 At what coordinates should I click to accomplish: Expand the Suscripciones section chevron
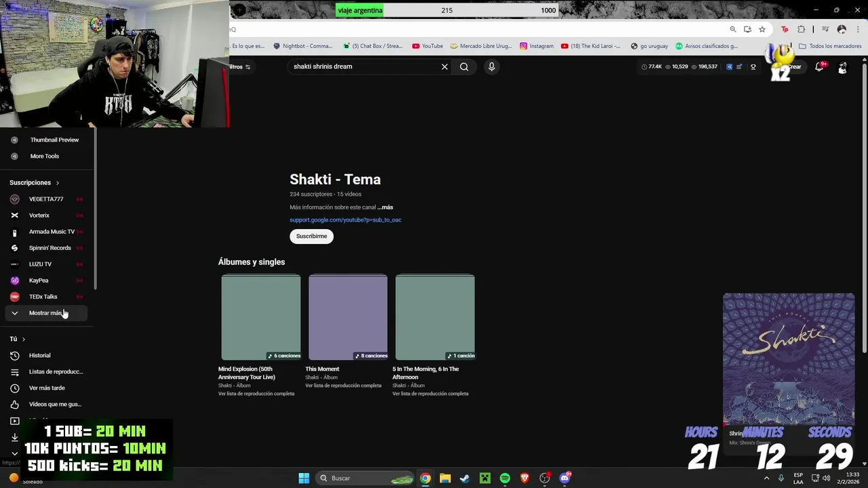click(58, 183)
